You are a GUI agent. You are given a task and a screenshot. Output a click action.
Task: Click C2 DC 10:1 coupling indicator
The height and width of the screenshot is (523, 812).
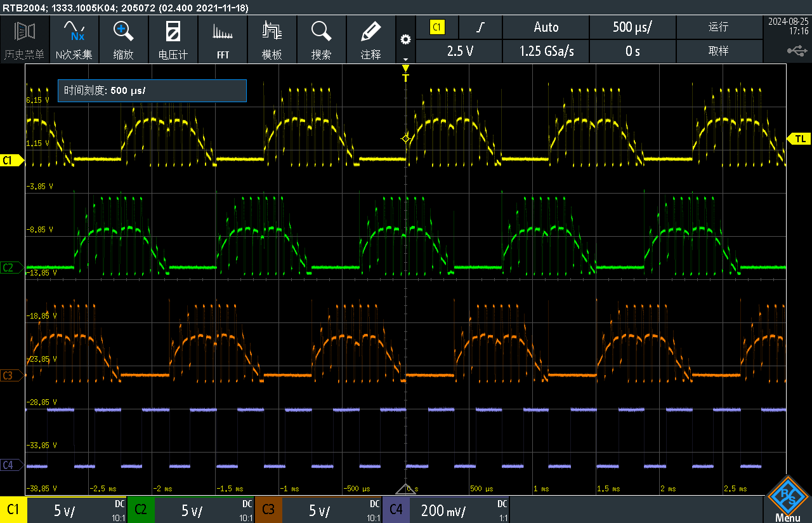click(x=246, y=510)
